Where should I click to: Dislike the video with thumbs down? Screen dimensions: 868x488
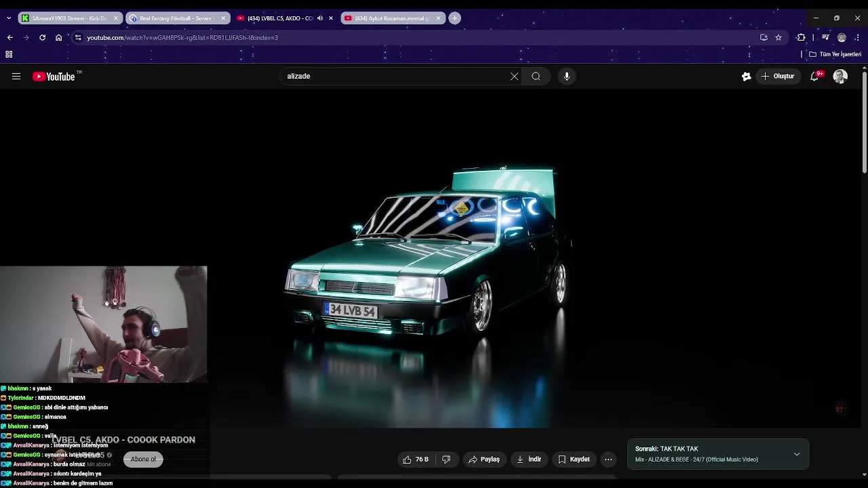click(x=446, y=460)
